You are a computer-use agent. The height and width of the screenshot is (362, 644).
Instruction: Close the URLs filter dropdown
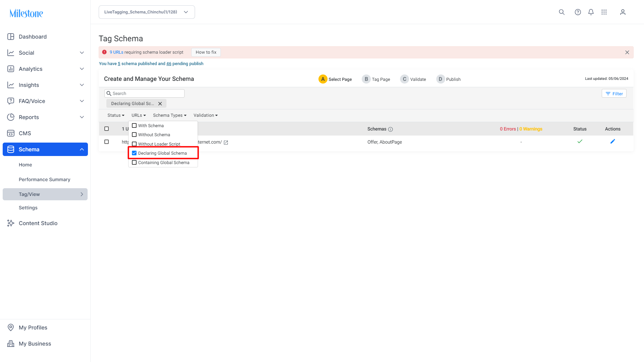139,115
